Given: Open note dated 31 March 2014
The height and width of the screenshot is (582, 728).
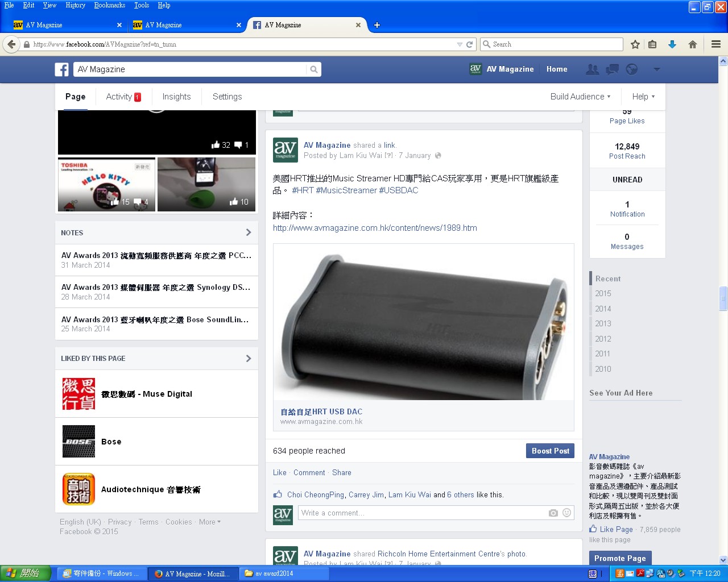Looking at the screenshot, I should [x=156, y=260].
